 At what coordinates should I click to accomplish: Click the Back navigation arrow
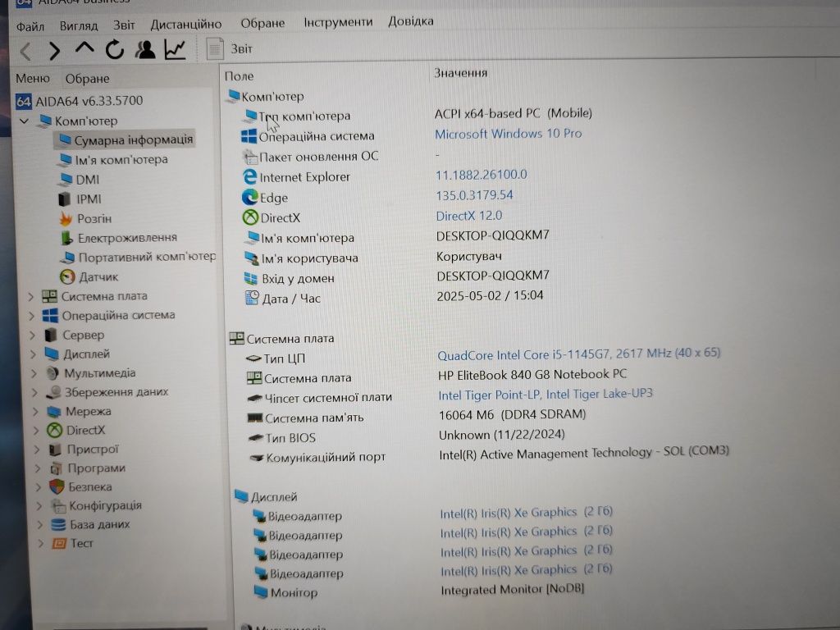point(25,52)
